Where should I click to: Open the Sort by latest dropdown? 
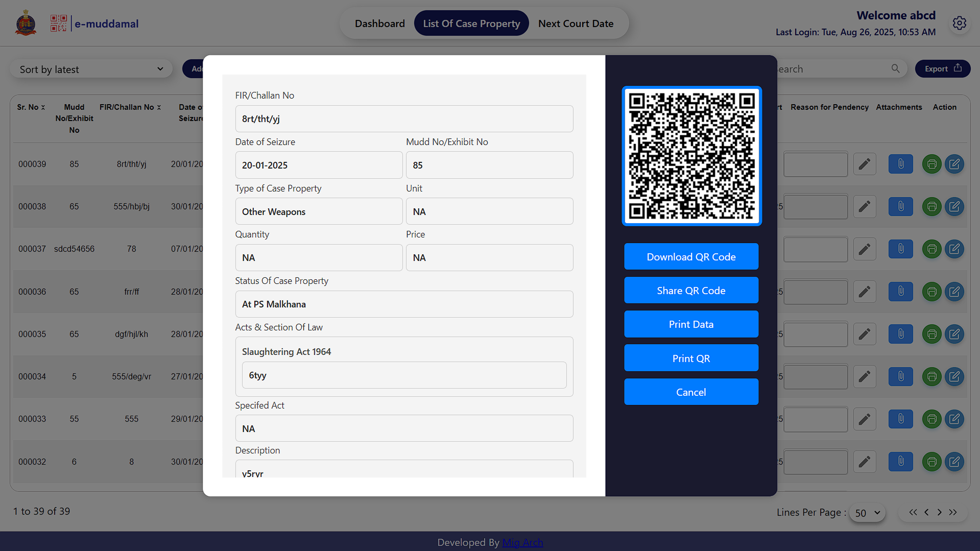point(91,69)
